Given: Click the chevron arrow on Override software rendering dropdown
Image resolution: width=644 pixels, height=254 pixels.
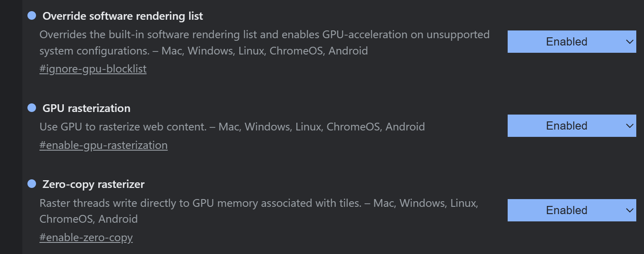Looking at the screenshot, I should click(629, 42).
